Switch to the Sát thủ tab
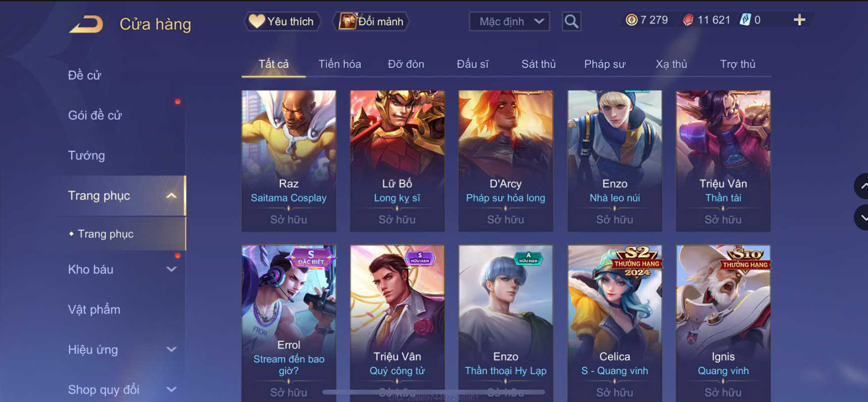Viewport: 868px width, 402px height. [x=538, y=64]
